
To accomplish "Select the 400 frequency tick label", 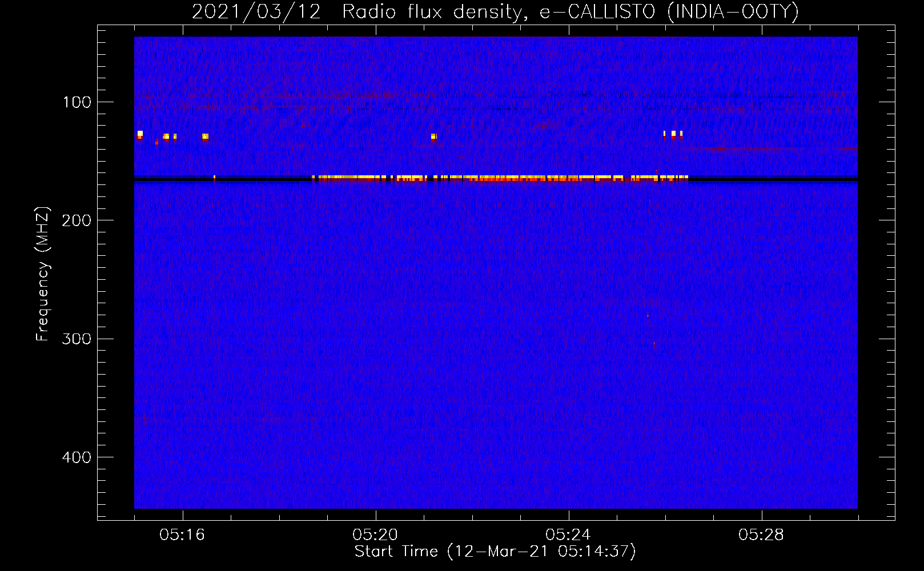I will point(77,457).
